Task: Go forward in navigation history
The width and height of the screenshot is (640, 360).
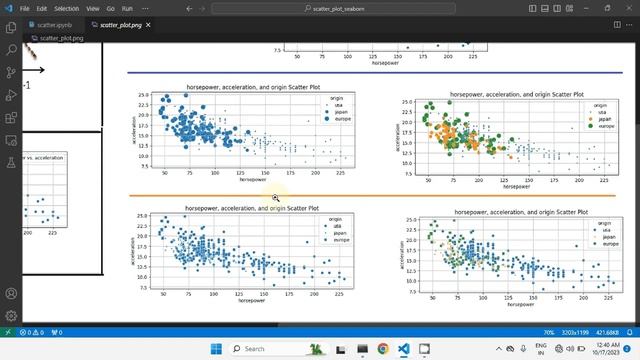Action: [202, 9]
